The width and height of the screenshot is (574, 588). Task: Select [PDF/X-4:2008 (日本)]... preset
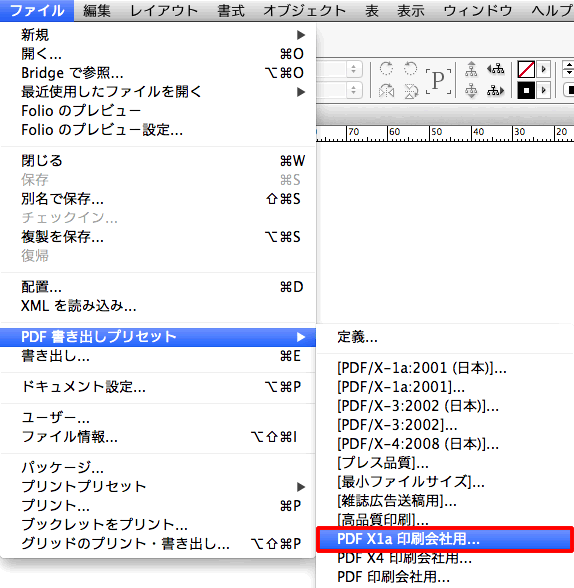[445, 444]
